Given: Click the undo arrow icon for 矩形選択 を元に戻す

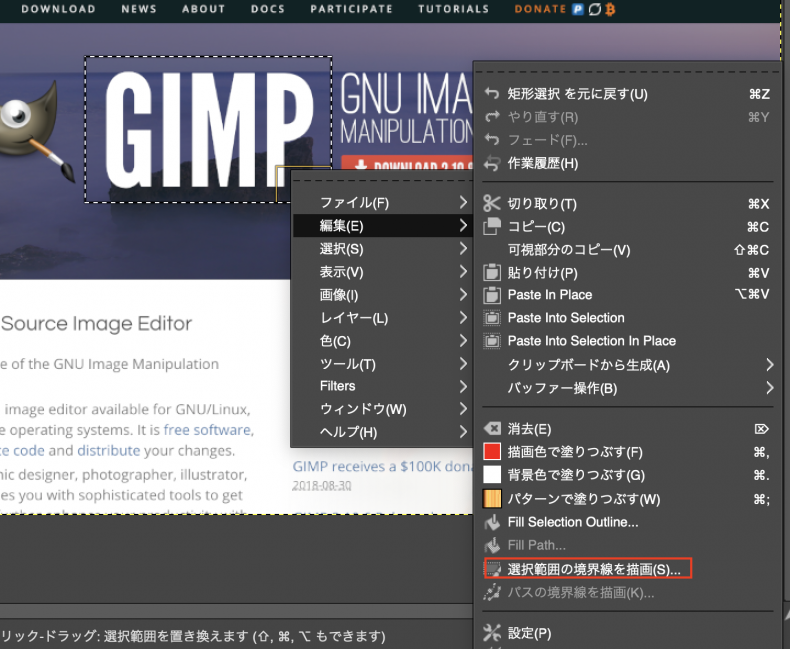Looking at the screenshot, I should point(491,93).
